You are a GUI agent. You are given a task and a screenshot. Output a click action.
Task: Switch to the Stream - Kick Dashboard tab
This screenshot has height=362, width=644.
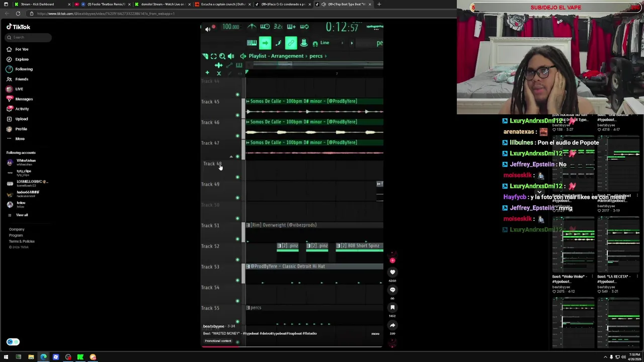click(x=37, y=4)
